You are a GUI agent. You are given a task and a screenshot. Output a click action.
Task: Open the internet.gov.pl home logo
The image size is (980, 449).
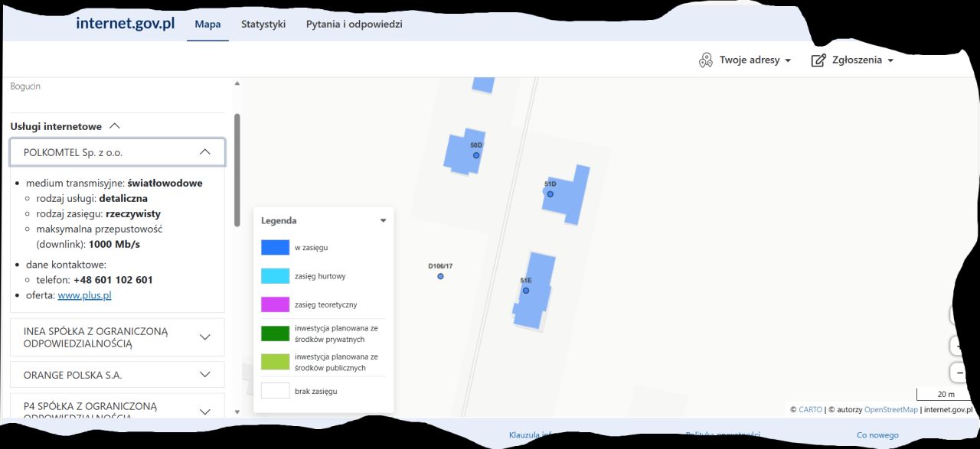126,23
